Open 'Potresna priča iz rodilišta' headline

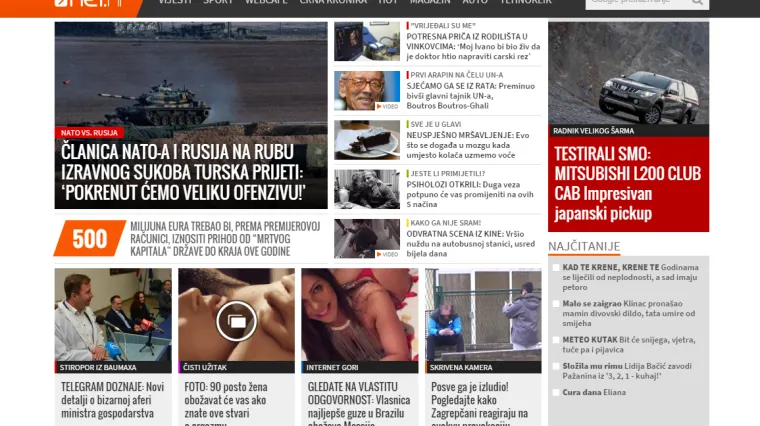click(x=473, y=47)
